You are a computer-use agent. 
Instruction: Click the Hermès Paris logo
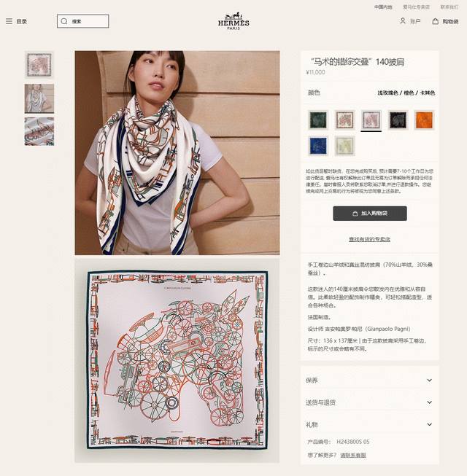pos(233,21)
